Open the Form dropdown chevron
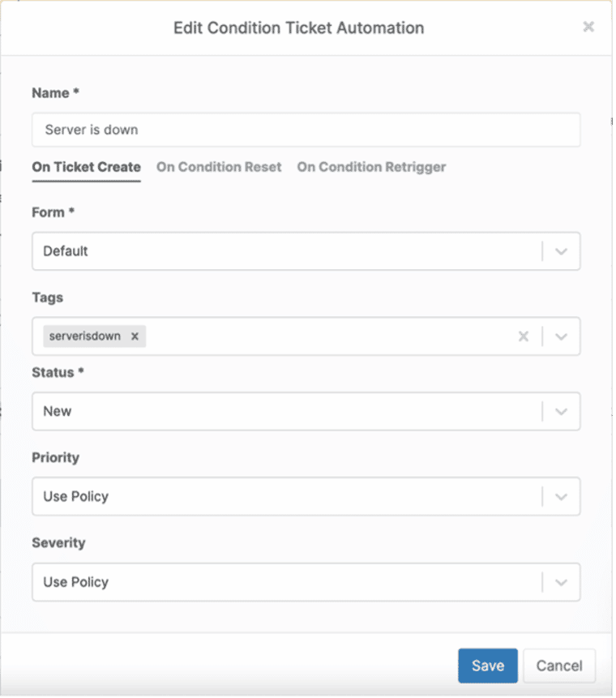The image size is (616, 698). (561, 251)
